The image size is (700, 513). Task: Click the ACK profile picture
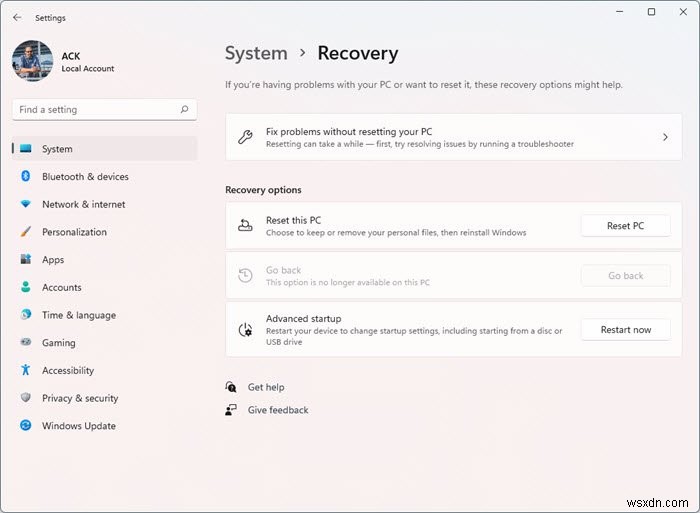(x=33, y=61)
